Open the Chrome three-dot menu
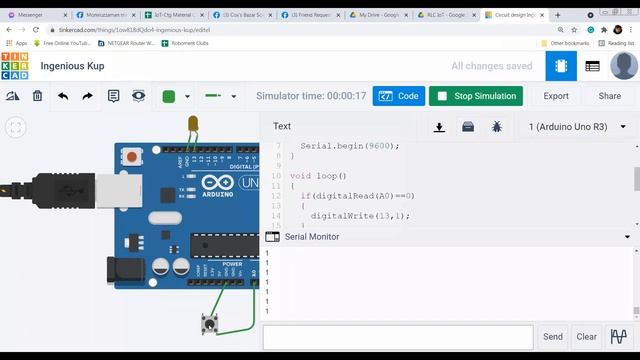 coord(631,30)
